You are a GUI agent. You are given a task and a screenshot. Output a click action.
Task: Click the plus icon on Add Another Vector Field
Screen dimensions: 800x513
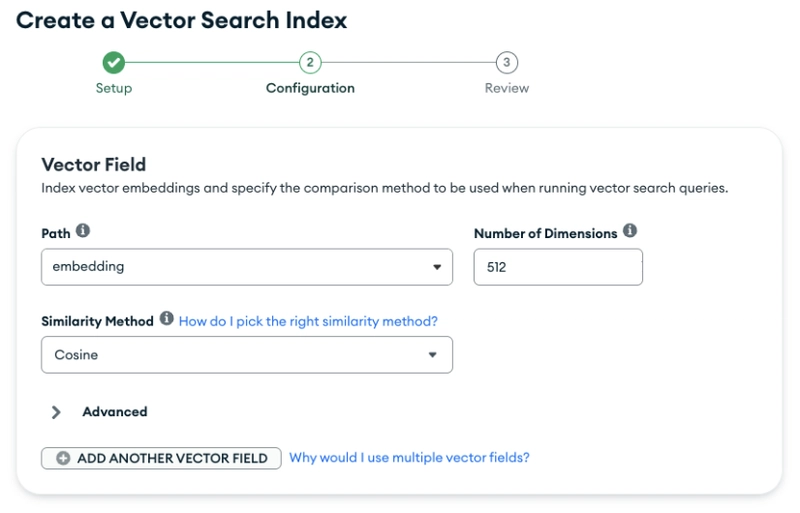[x=63, y=458]
